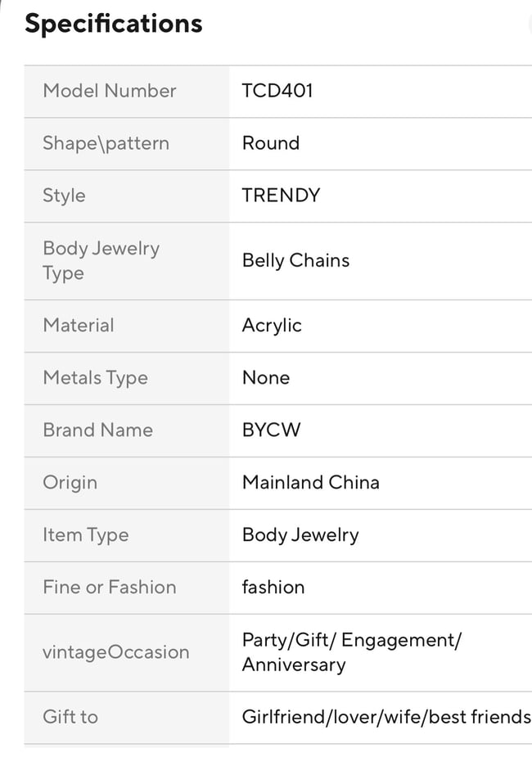Click the None value for Metals Type

pos(266,377)
